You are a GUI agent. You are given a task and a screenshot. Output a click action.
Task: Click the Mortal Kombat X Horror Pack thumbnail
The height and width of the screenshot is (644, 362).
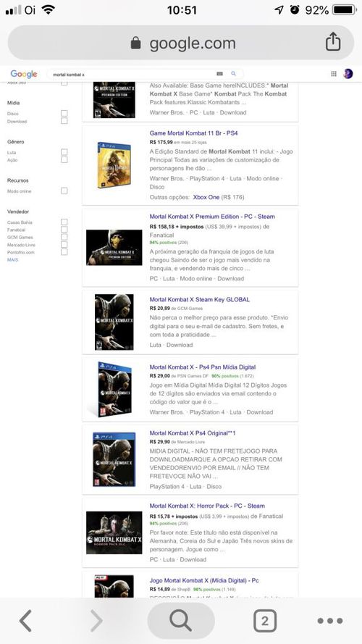point(114,532)
